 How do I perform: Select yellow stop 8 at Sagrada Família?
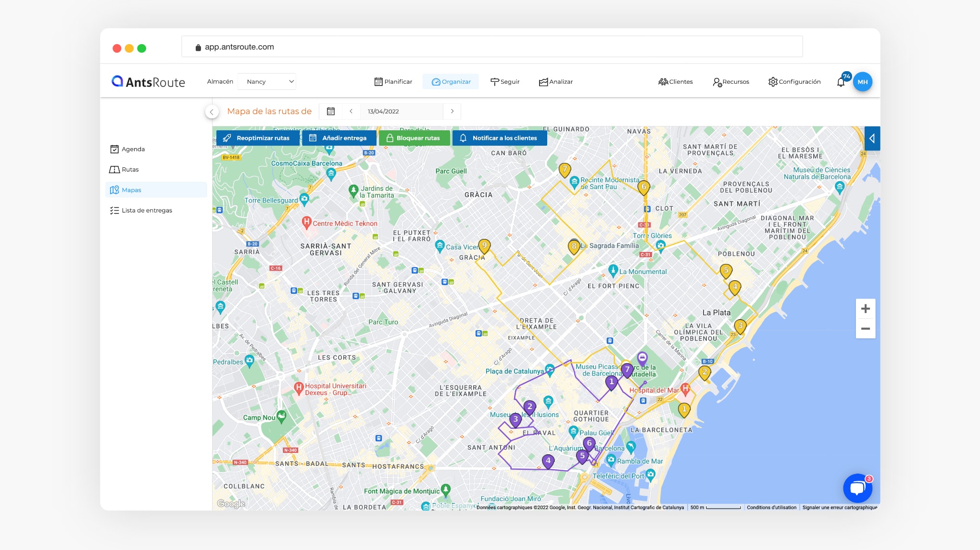point(574,247)
